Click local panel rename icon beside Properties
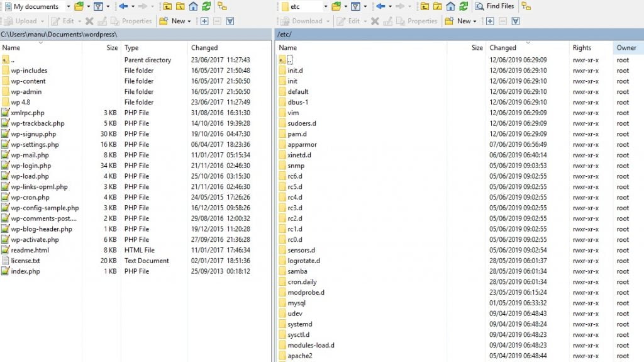644x362 pixels. (102, 21)
